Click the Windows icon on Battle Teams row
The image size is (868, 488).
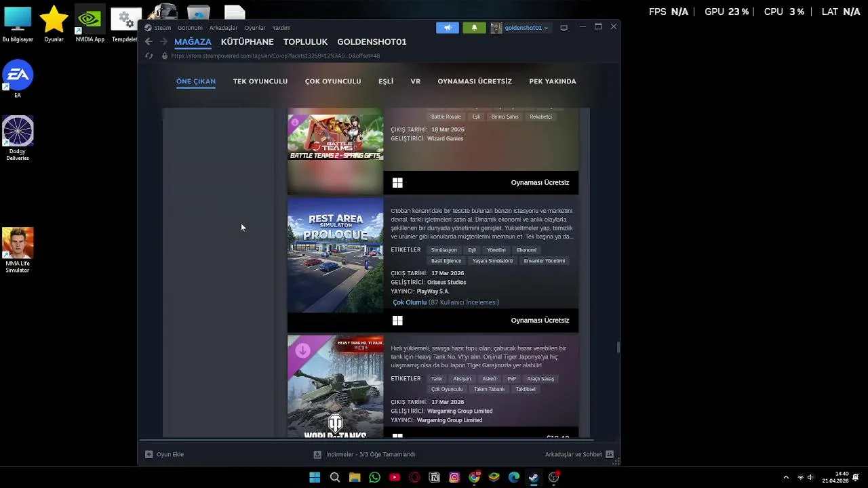point(397,182)
